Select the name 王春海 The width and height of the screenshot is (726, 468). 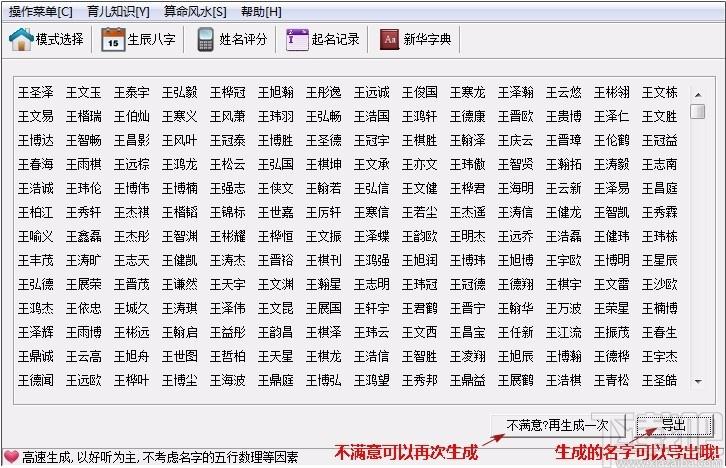36,164
